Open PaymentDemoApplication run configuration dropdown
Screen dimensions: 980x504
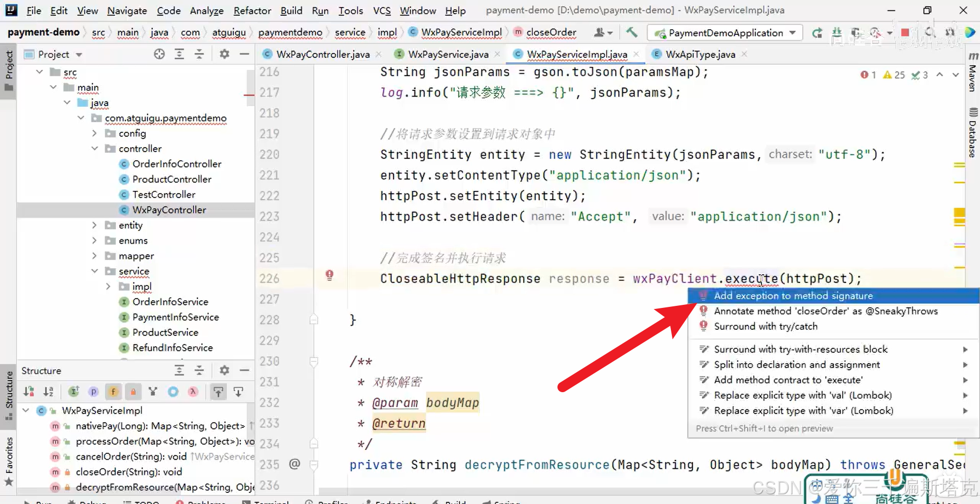click(x=725, y=33)
